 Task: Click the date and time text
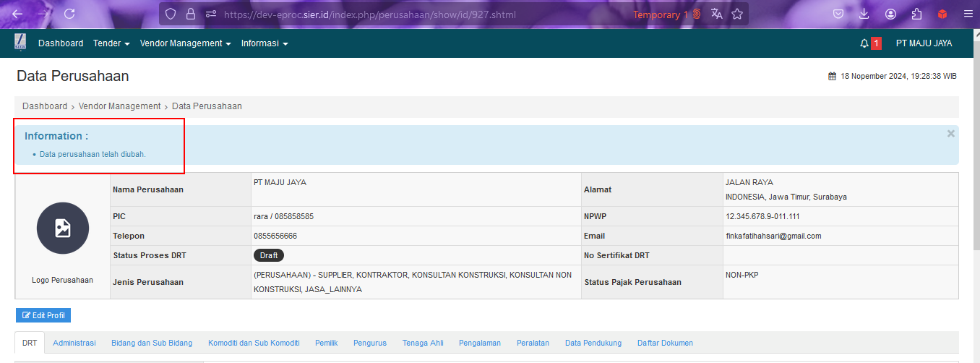899,76
